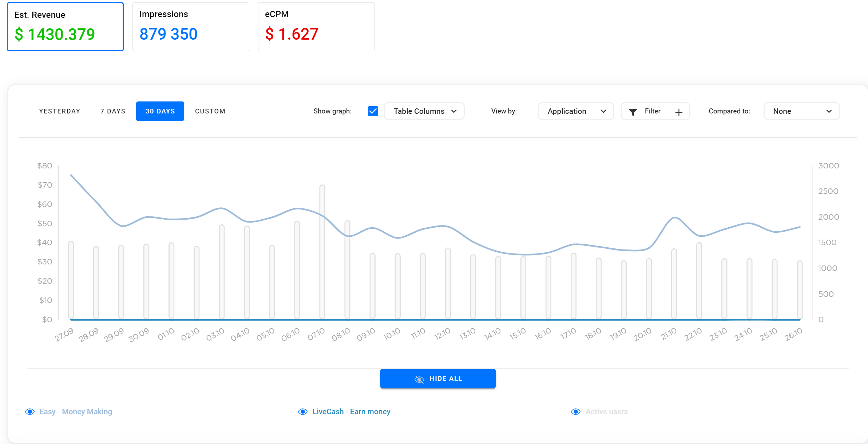Click crossed-eye icon in Hide All button
868x444 pixels.
pos(419,379)
